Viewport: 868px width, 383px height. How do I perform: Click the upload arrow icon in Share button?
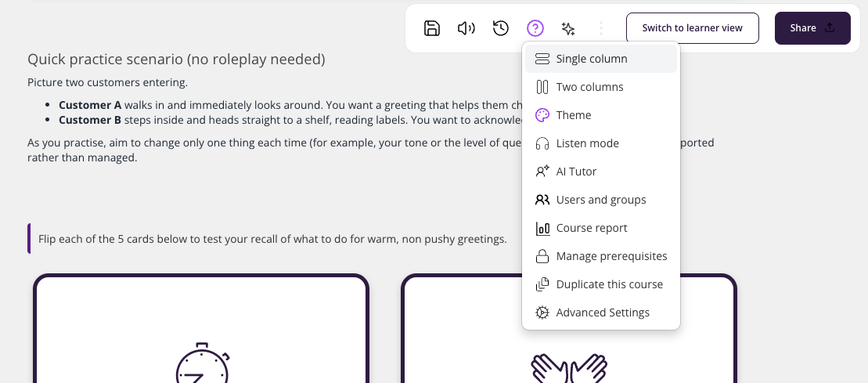pyautogui.click(x=829, y=27)
